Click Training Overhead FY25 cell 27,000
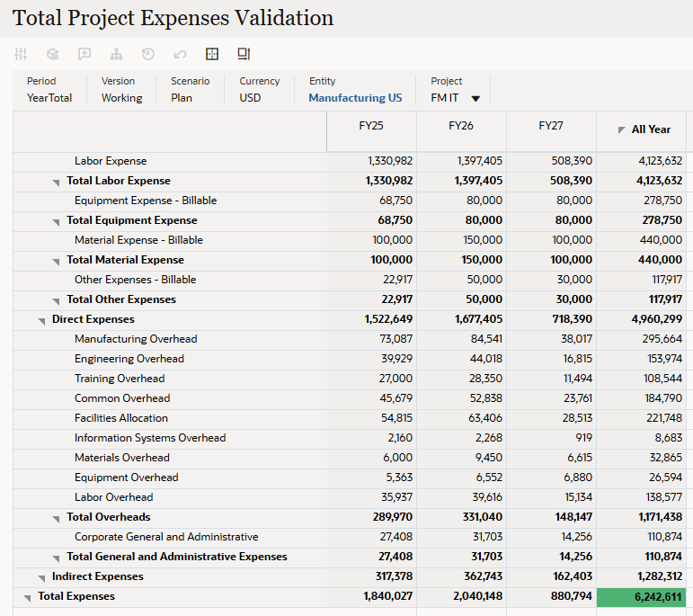 coord(372,379)
